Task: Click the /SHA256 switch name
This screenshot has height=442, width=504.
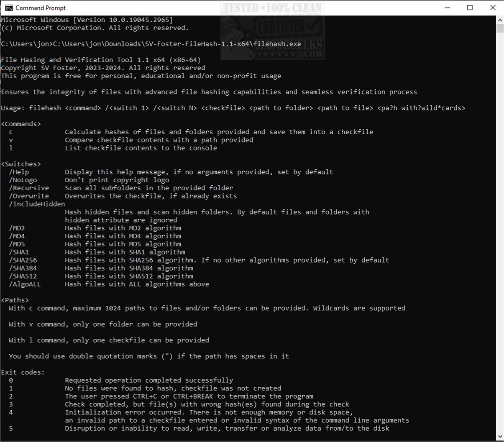Action: click(23, 260)
